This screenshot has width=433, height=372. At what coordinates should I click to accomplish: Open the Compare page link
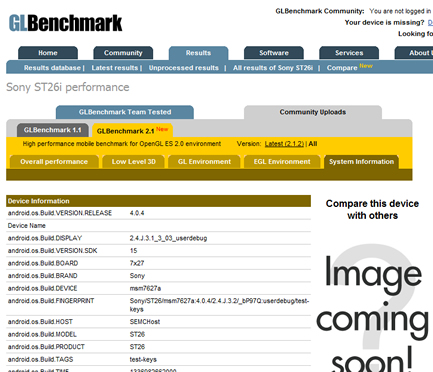click(342, 68)
